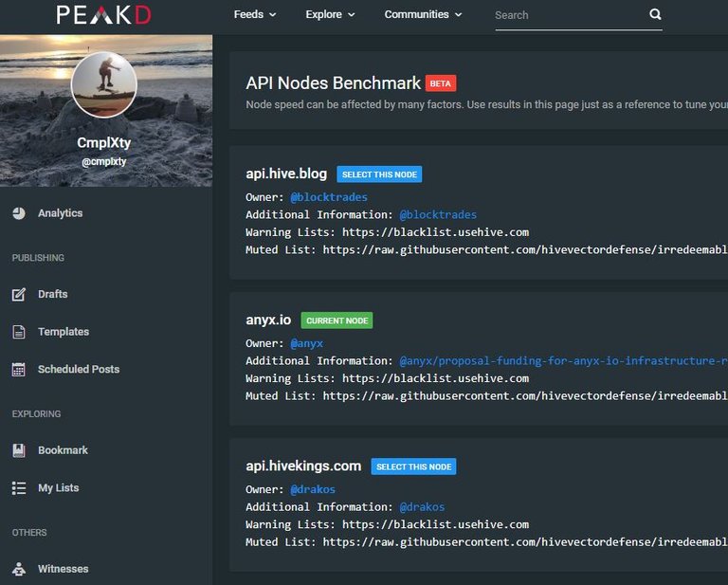Go home via the PeakD logo

tap(103, 15)
